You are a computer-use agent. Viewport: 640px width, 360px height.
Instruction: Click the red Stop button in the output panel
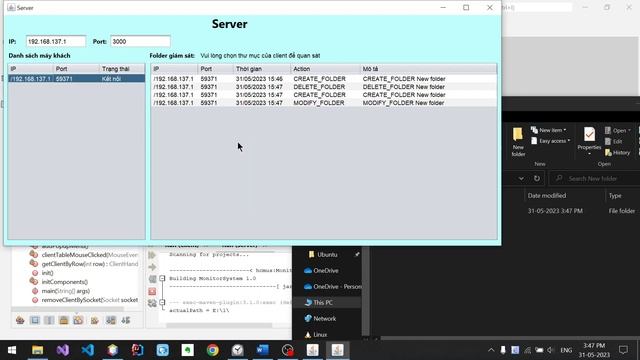(x=152, y=291)
